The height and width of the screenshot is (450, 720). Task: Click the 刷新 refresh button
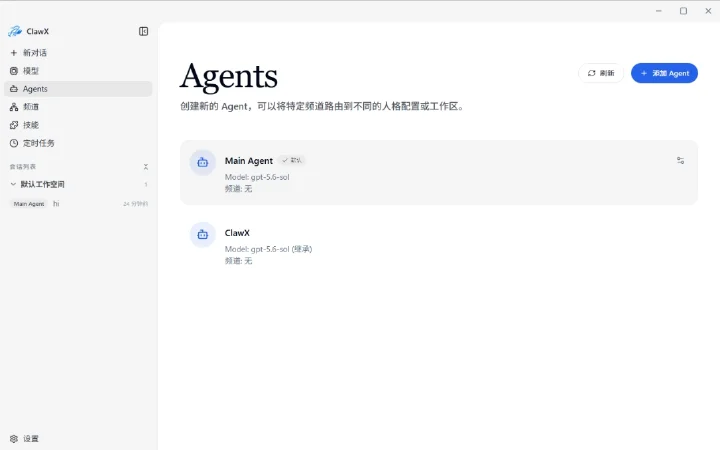601,73
